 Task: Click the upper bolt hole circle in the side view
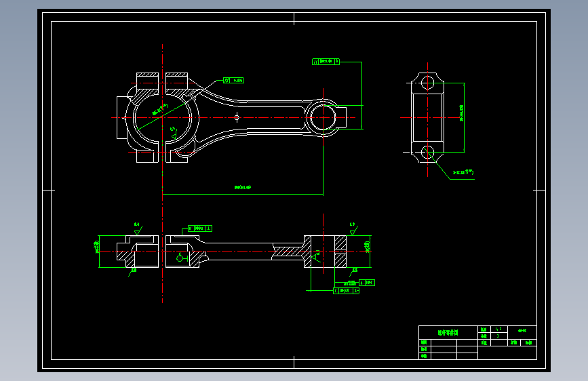pyautogui.click(x=427, y=83)
